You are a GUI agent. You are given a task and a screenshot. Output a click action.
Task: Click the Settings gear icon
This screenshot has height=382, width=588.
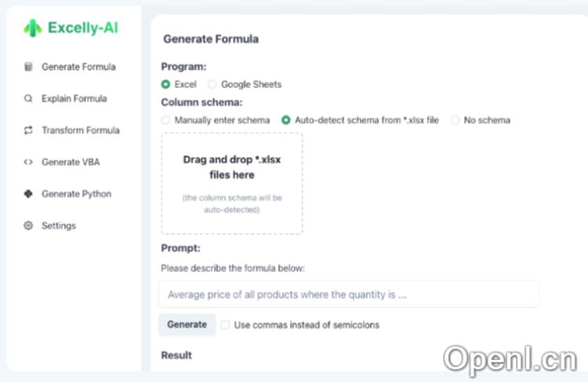pos(28,226)
